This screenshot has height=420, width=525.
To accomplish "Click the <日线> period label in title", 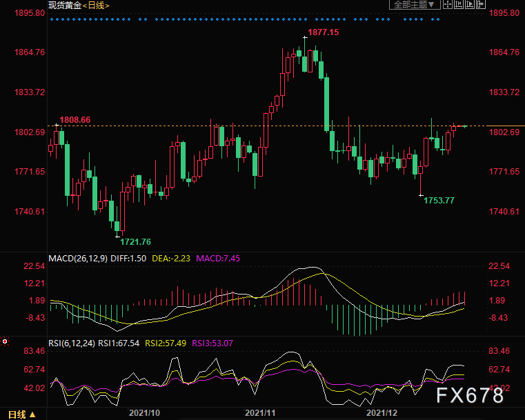I will pos(96,6).
